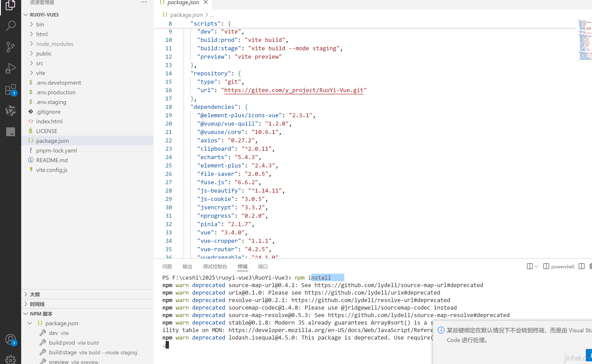Open the terminal launch profile dropdown arrow
The height and width of the screenshot is (364, 592).
[536, 267]
